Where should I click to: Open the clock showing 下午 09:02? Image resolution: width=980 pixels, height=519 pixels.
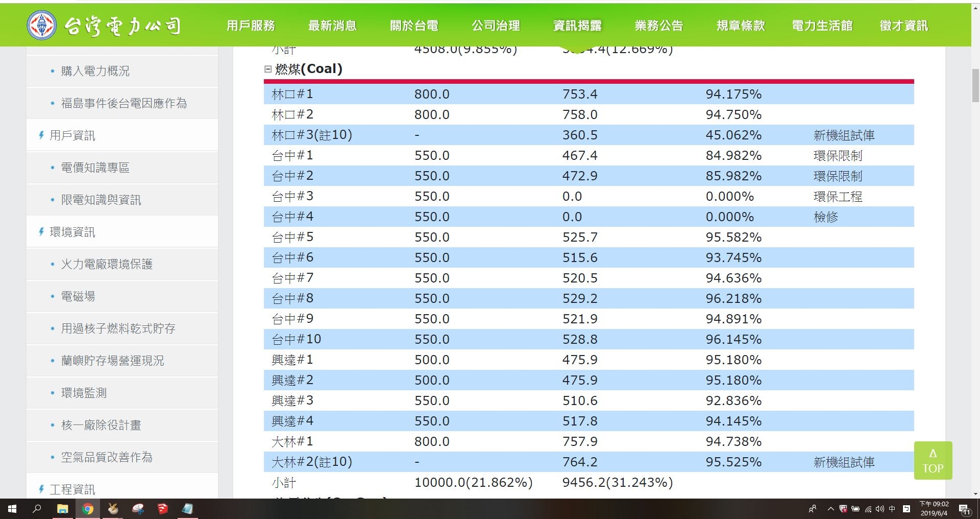pyautogui.click(x=934, y=509)
